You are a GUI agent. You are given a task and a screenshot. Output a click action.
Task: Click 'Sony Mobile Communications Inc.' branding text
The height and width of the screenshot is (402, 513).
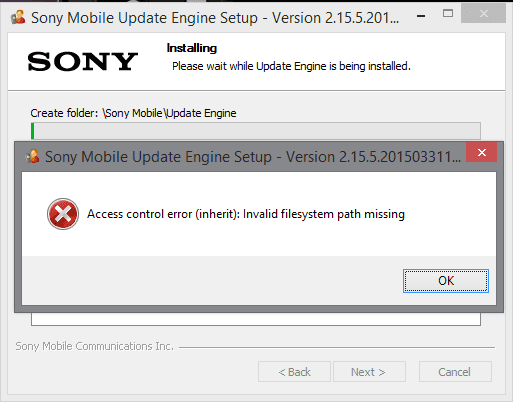coord(94,346)
